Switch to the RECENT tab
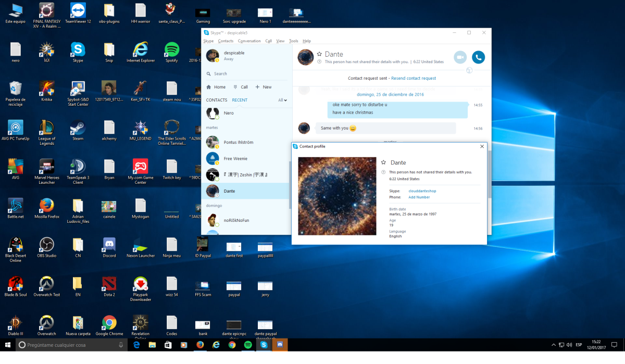Screen dimensions: 625x364 click(x=240, y=100)
